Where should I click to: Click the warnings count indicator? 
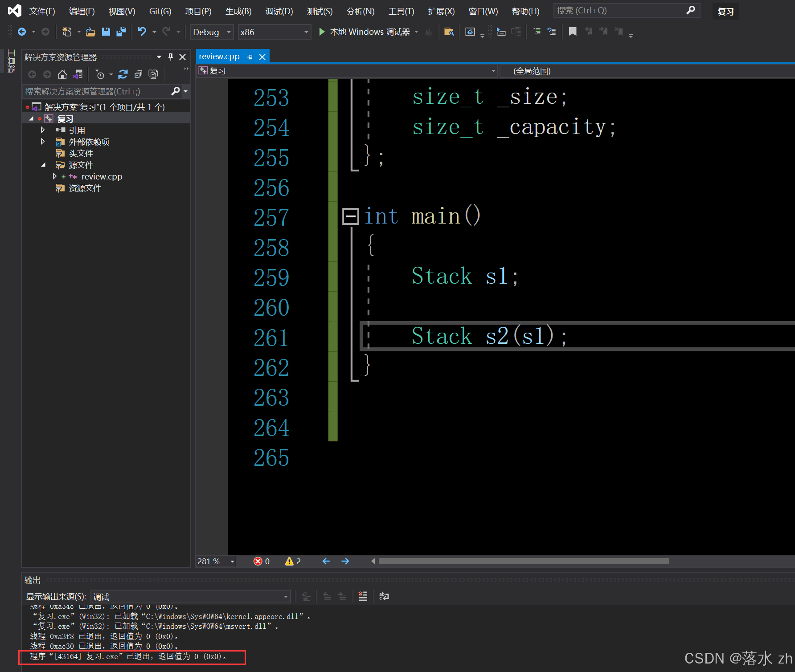(293, 561)
